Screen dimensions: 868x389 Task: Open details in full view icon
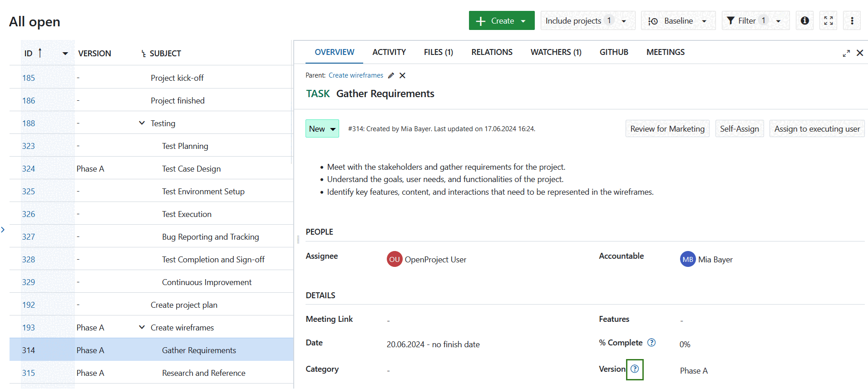click(x=846, y=53)
